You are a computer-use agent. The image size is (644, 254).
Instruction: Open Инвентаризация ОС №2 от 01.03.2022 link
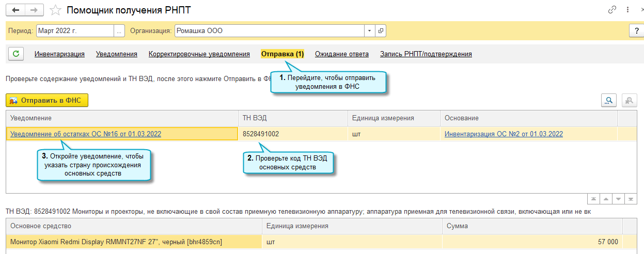coord(504,134)
